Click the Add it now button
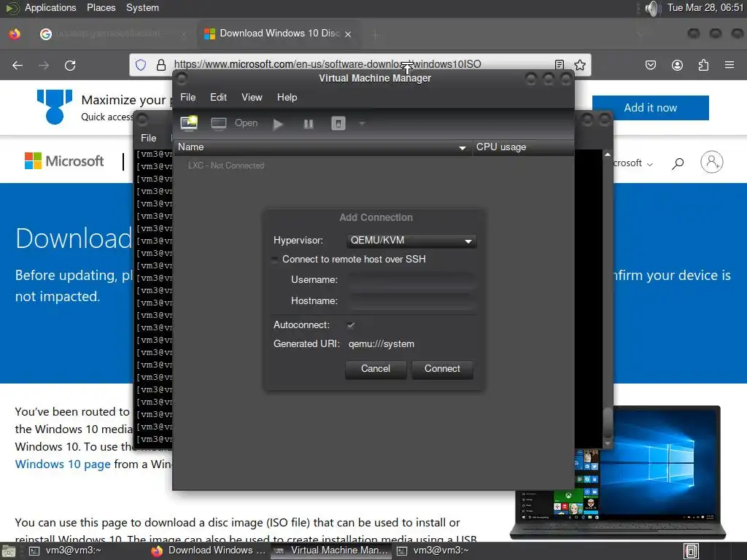This screenshot has width=747, height=560. pyautogui.click(x=650, y=108)
